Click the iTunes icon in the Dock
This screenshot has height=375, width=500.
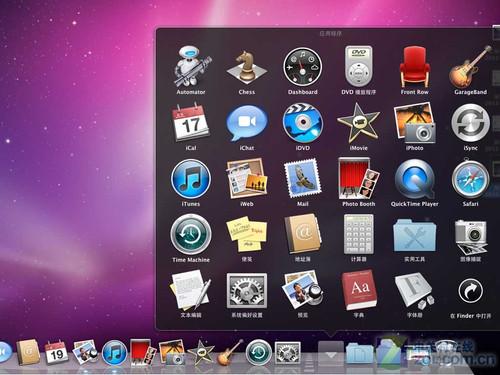[114, 353]
